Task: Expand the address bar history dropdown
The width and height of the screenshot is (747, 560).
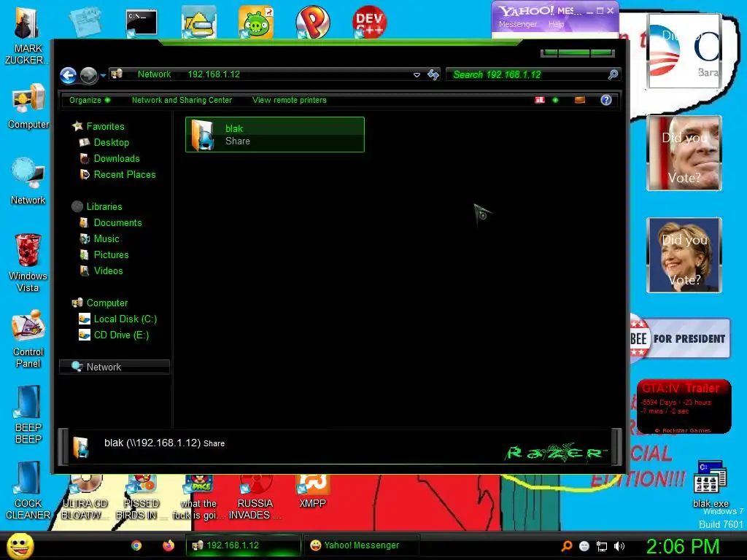Action: coord(417,75)
